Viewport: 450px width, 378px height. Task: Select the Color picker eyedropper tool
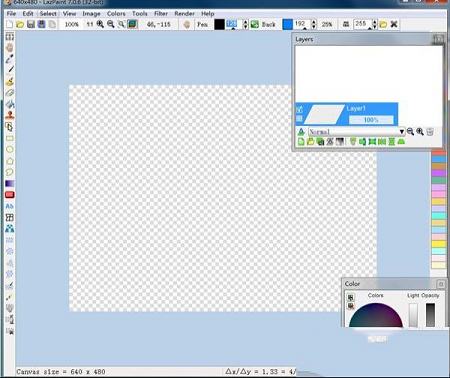point(10,59)
